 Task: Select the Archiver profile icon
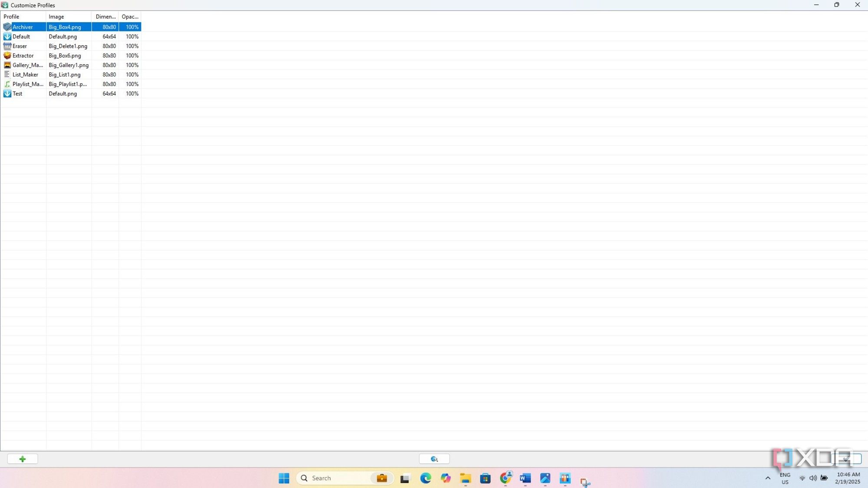tap(7, 27)
